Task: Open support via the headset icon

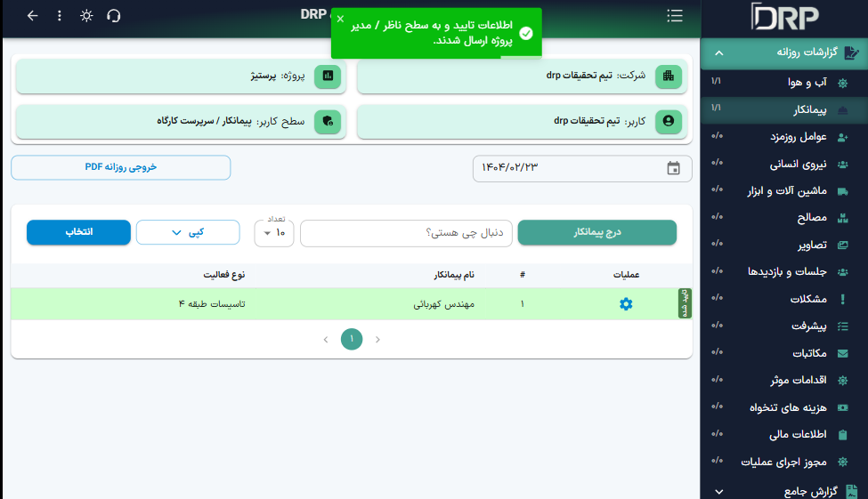Action: click(113, 15)
